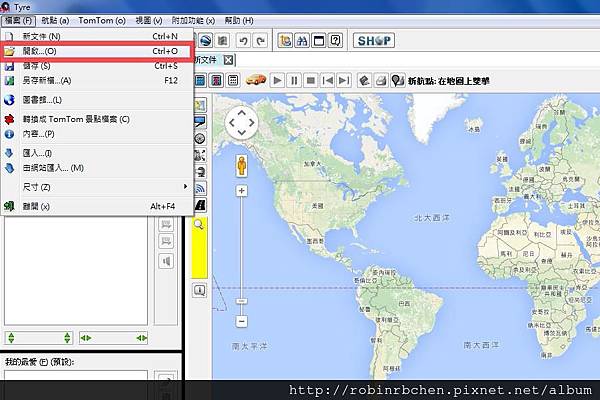Click the route planner toolbar icon

(285, 40)
